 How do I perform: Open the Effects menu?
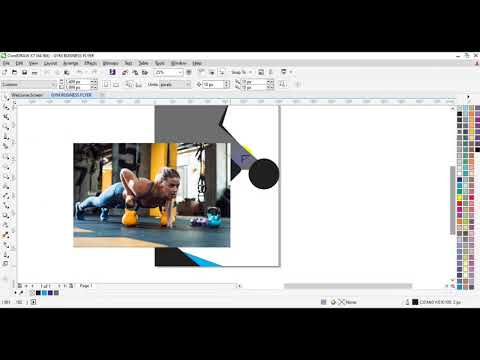pyautogui.click(x=90, y=63)
